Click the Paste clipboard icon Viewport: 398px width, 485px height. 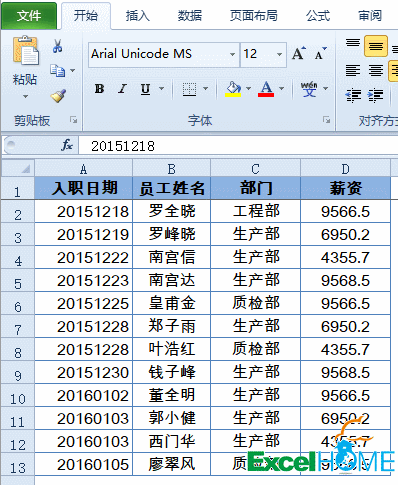click(26, 51)
